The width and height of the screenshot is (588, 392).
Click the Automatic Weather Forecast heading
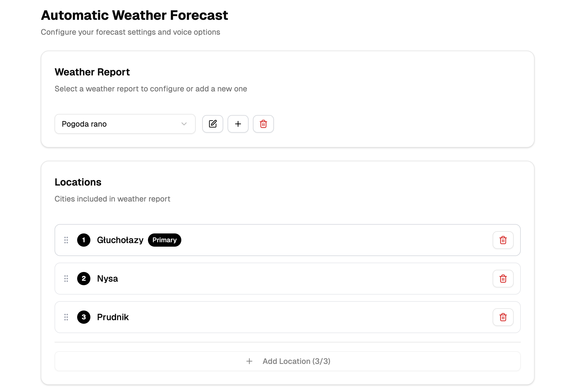(134, 15)
